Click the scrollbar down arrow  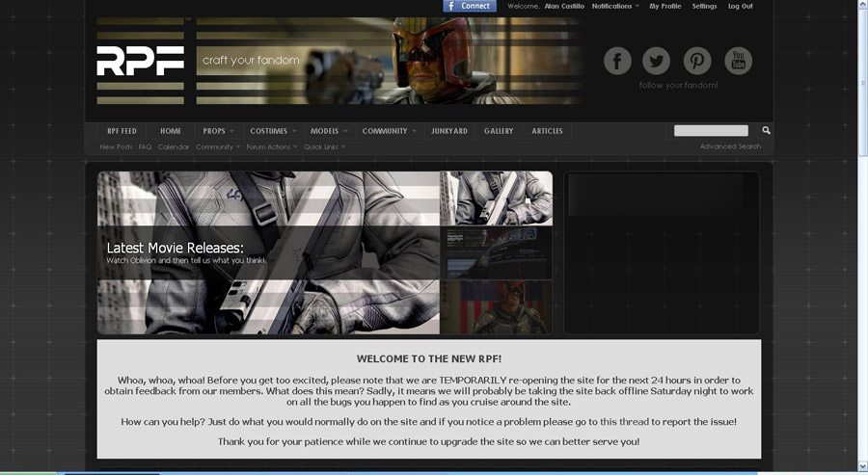point(862,465)
